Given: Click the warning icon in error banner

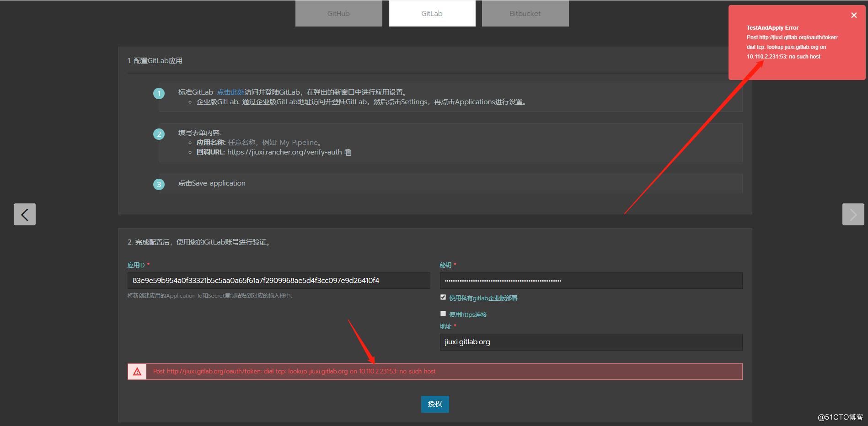Looking at the screenshot, I should click(x=137, y=372).
